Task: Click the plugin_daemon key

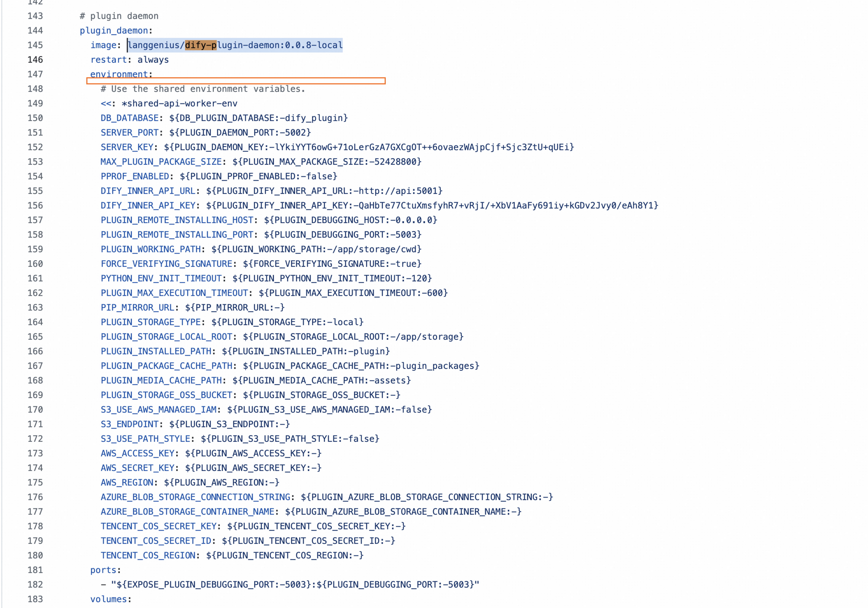Action: (x=113, y=31)
